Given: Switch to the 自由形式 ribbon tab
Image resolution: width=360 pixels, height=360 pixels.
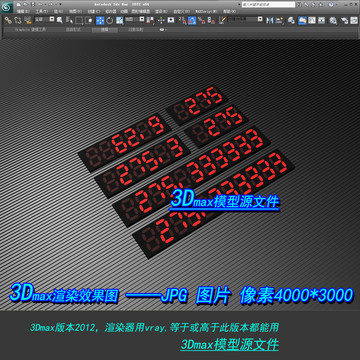Looking at the screenshot, I should [73, 30].
